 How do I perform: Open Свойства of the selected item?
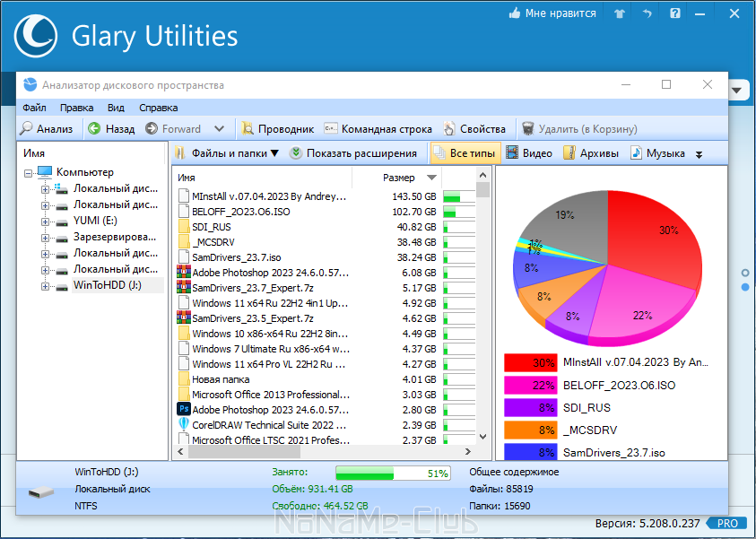(x=474, y=129)
